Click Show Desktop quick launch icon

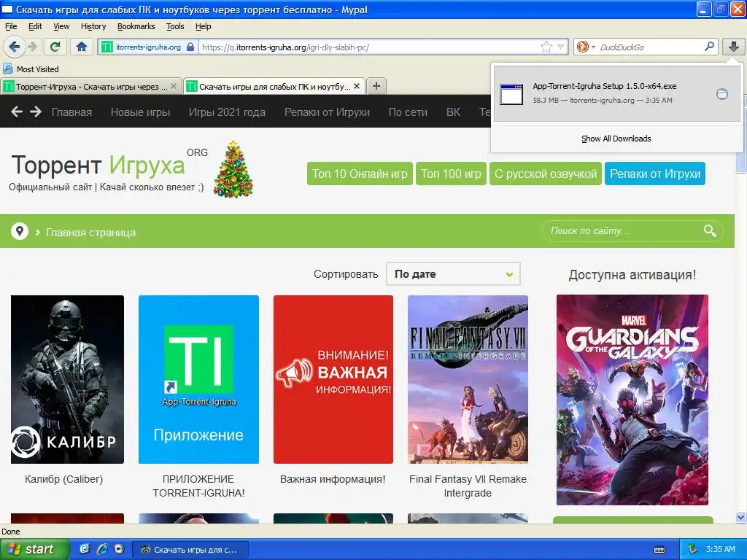click(85, 549)
